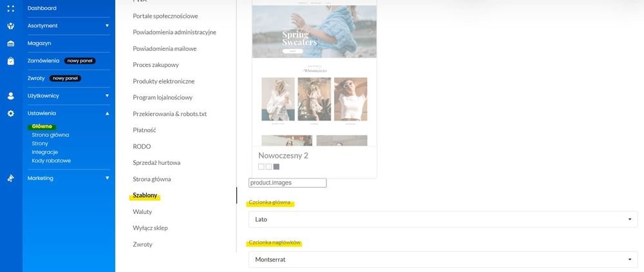Click the Czcionka główna label
This screenshot has width=644, height=272.
(x=270, y=203)
